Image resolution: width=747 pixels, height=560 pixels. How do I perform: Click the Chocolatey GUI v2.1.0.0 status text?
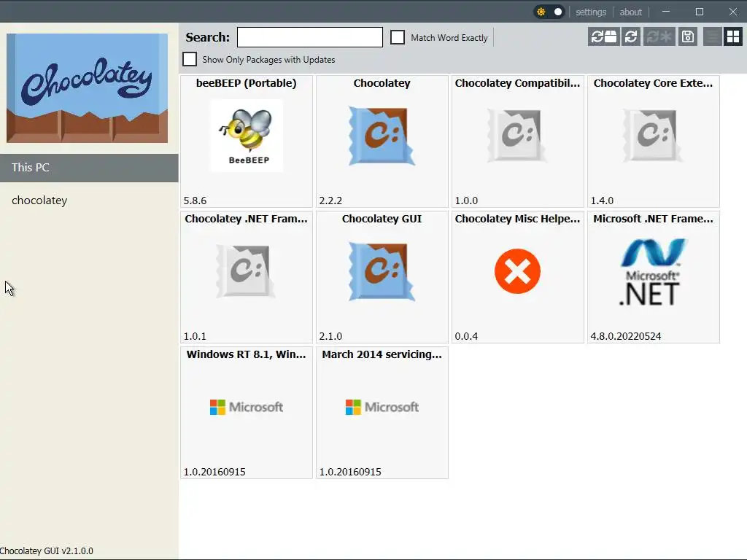(47, 551)
